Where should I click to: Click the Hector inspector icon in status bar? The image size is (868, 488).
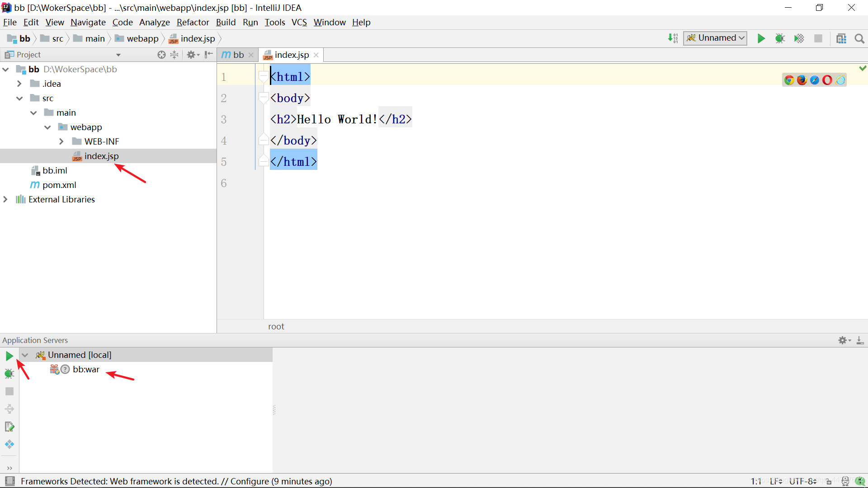[845, 481]
